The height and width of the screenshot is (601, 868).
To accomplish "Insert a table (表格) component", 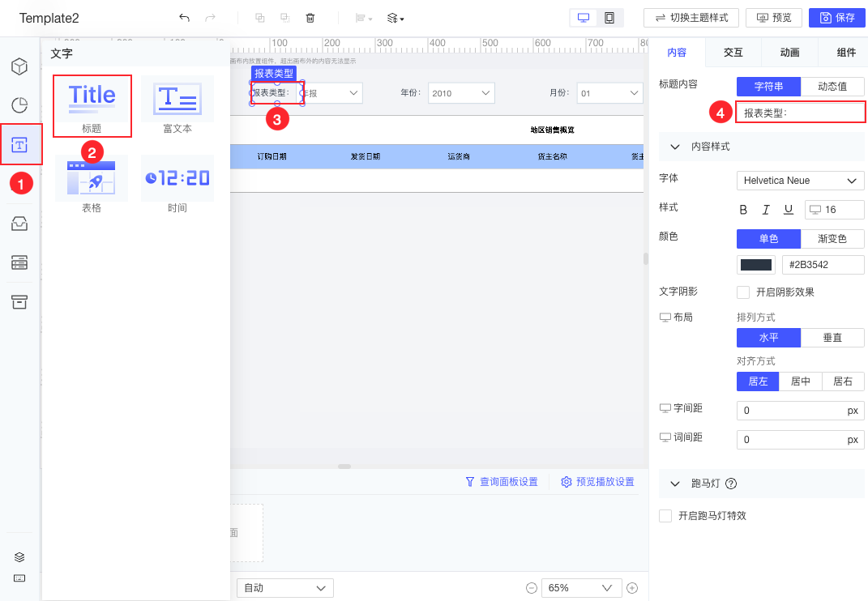I will 92,185.
